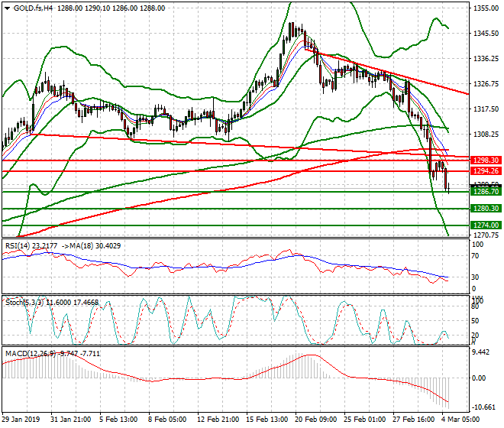The width and height of the screenshot is (504, 428).
Task: Click the RSI 30 level scale value
Action: pos(476,277)
